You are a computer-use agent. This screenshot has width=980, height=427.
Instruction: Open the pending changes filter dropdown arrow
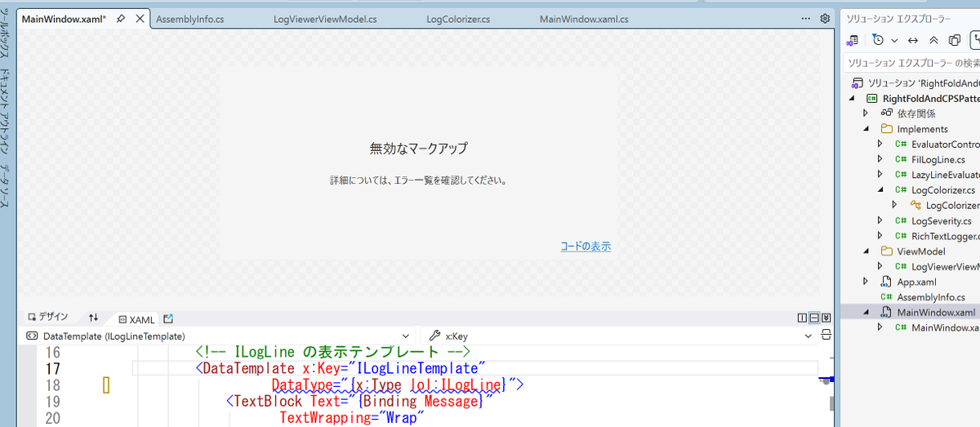click(893, 40)
